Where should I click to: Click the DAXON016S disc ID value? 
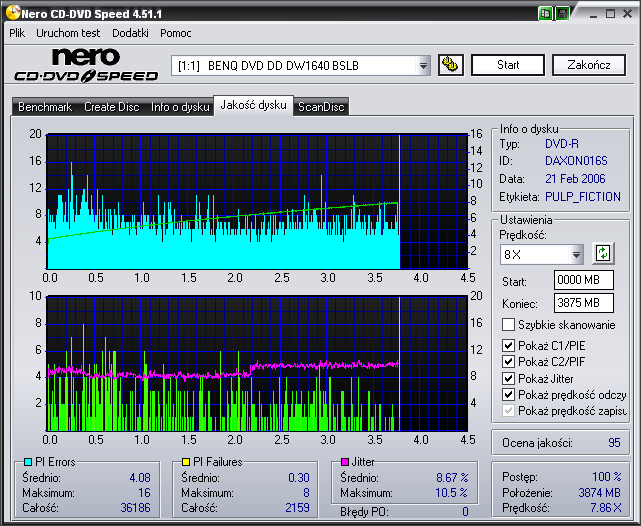click(576, 161)
